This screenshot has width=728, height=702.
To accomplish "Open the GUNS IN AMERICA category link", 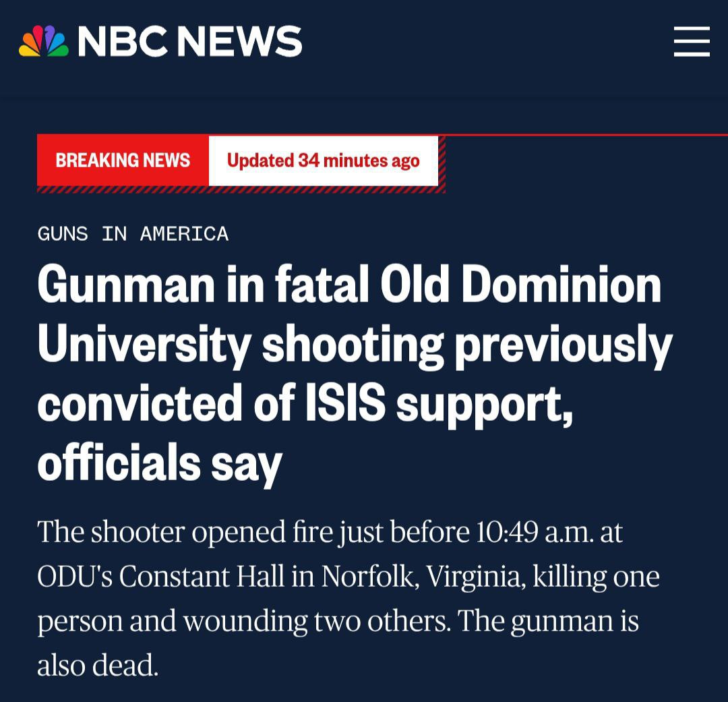I will 133,234.
